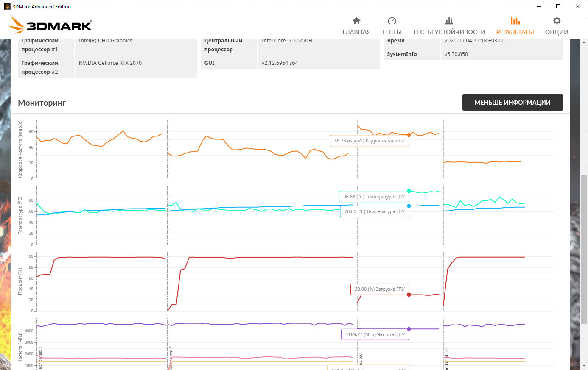
Task: Click the SystemInfo v5.30.850 value
Action: (456, 54)
